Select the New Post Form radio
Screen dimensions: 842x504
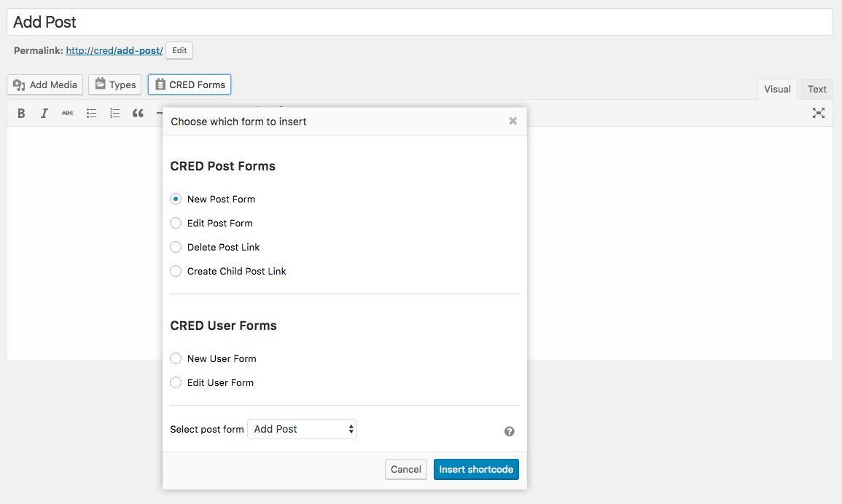coord(176,199)
